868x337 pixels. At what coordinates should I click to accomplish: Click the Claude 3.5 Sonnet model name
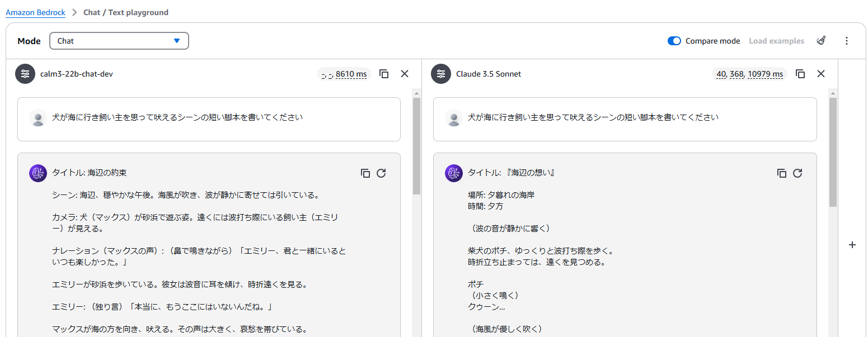(489, 74)
